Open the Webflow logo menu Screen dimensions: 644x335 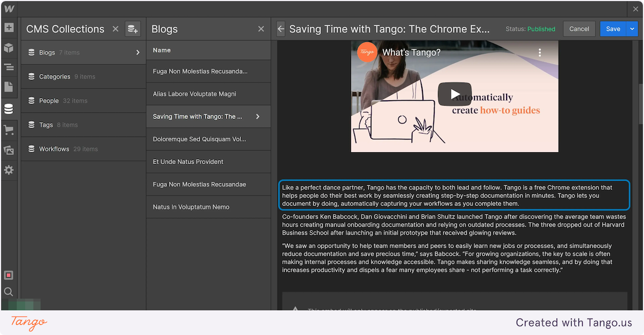point(9,9)
